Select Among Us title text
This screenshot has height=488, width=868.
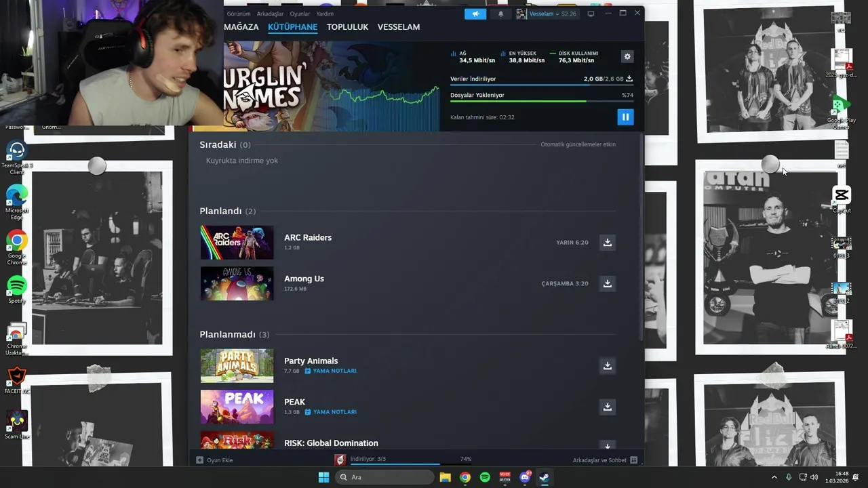coord(304,279)
